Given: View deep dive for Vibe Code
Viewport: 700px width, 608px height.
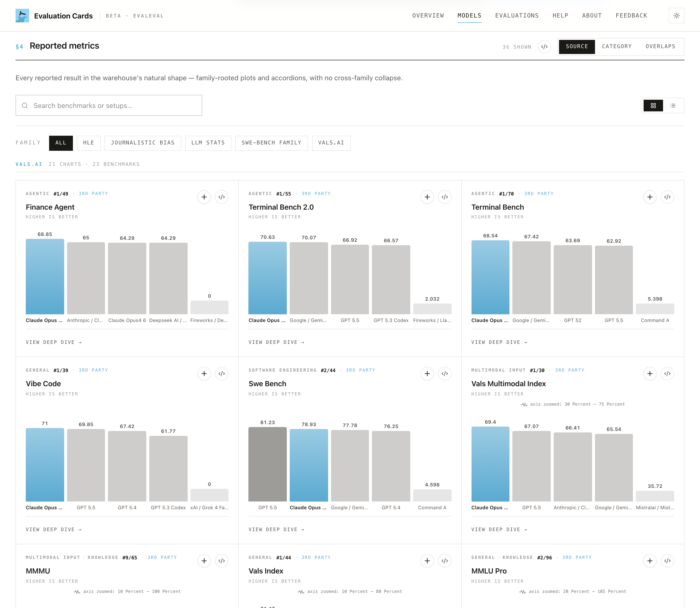Looking at the screenshot, I should tap(53, 530).
